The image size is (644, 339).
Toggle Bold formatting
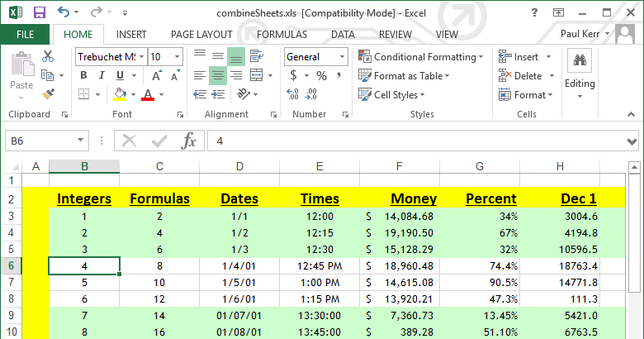[83, 75]
